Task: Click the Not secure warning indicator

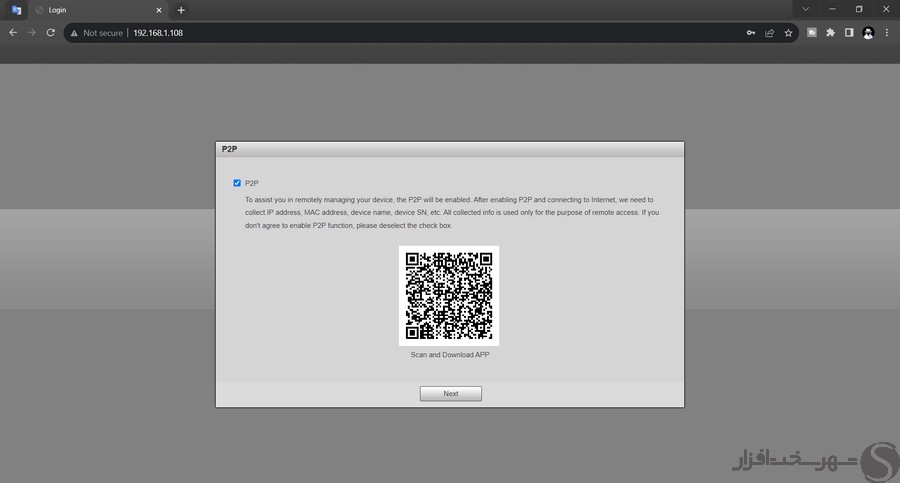Action: pyautogui.click(x=96, y=33)
